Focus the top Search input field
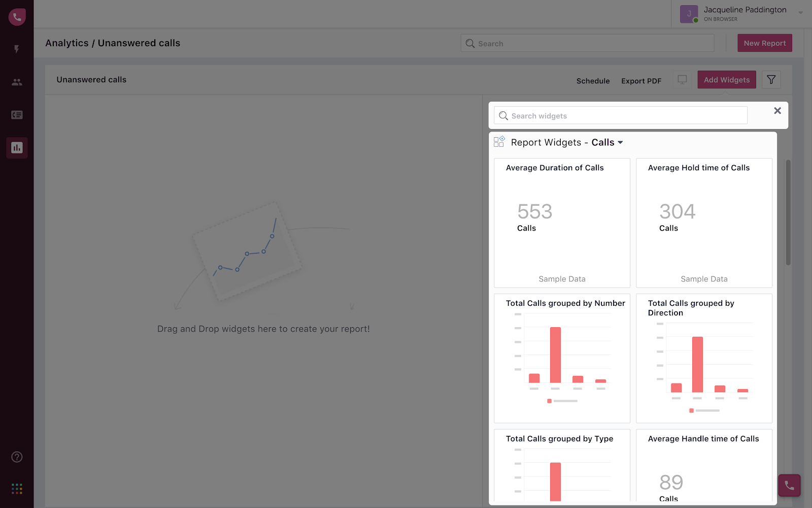The height and width of the screenshot is (508, 812). pos(588,43)
